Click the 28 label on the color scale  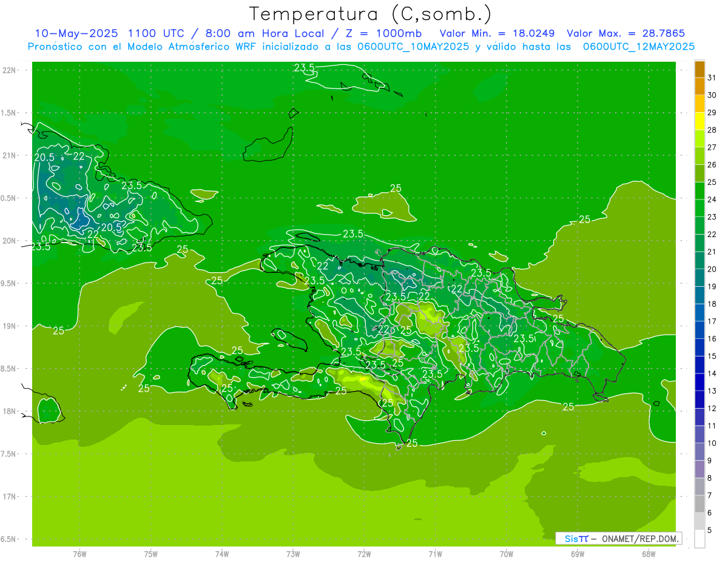712,130
